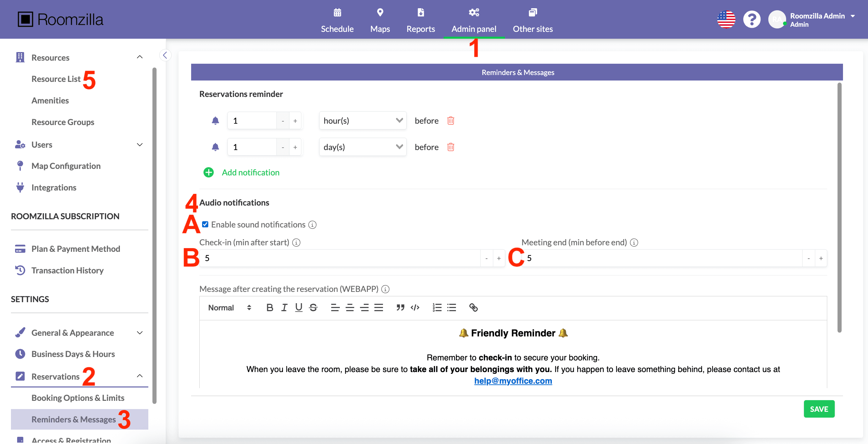
Task: Increase Check-in minutes with plus stepper
Action: tap(499, 258)
